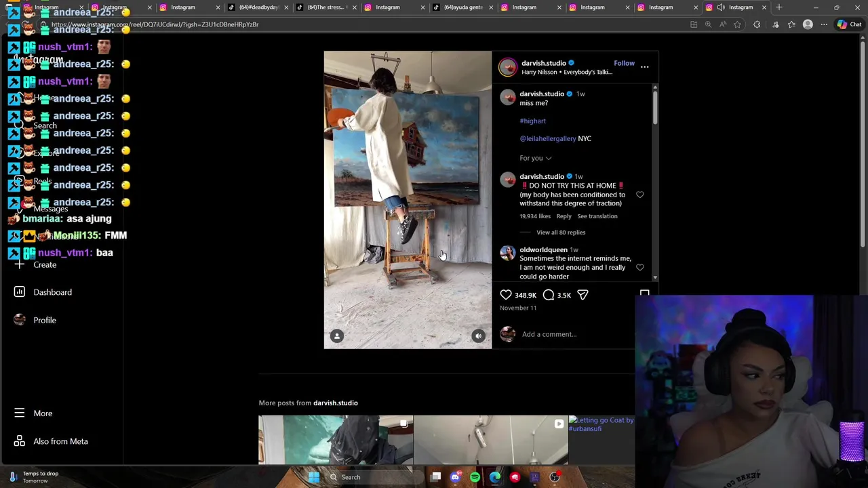Image resolution: width=868 pixels, height=488 pixels.
Task: Like the oldworldqueen comment
Action: [x=639, y=268]
